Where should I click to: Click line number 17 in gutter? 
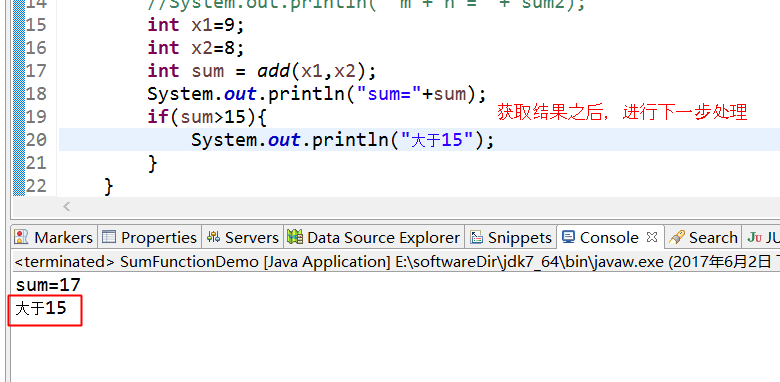click(x=36, y=71)
